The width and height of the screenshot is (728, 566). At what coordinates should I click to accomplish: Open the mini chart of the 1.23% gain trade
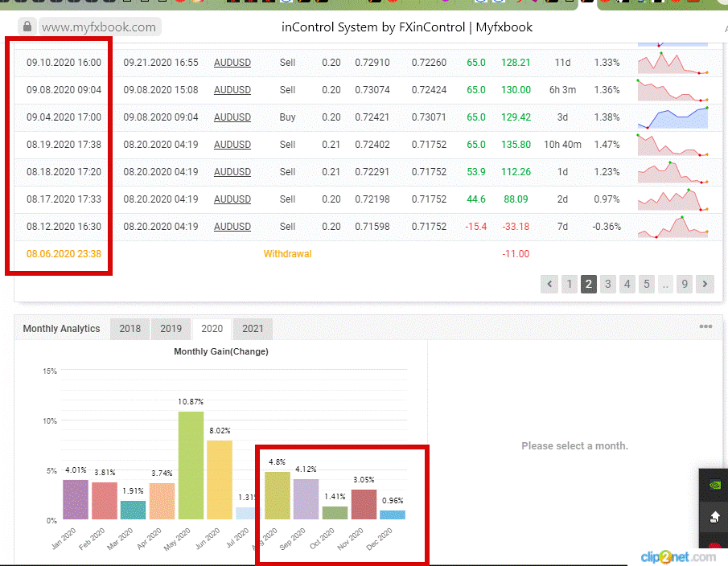tap(672, 173)
